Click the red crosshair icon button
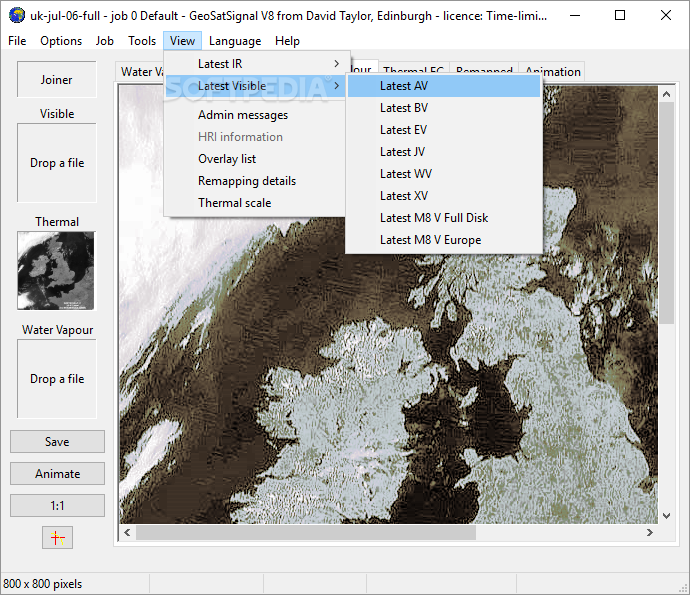The image size is (690, 595). [x=57, y=537]
